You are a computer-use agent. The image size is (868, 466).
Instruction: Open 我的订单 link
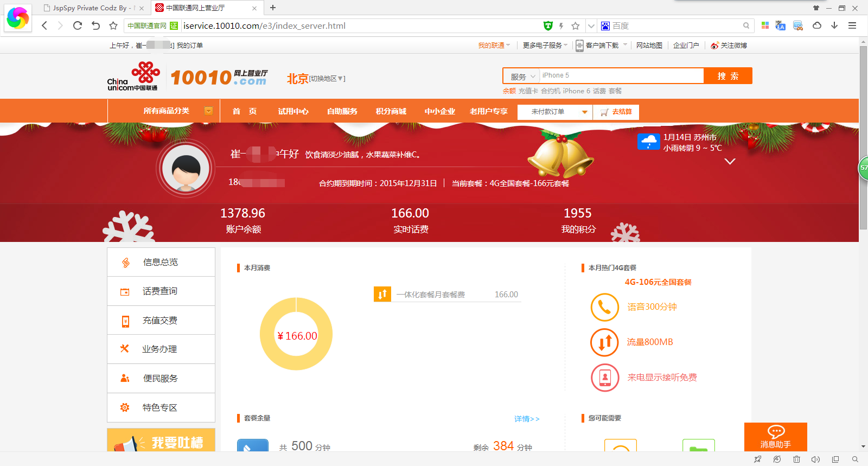(x=190, y=46)
